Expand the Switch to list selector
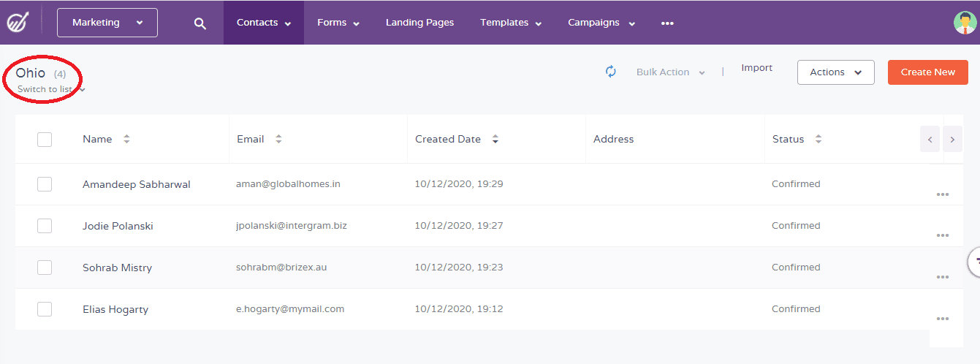The height and width of the screenshot is (364, 980). (51, 89)
